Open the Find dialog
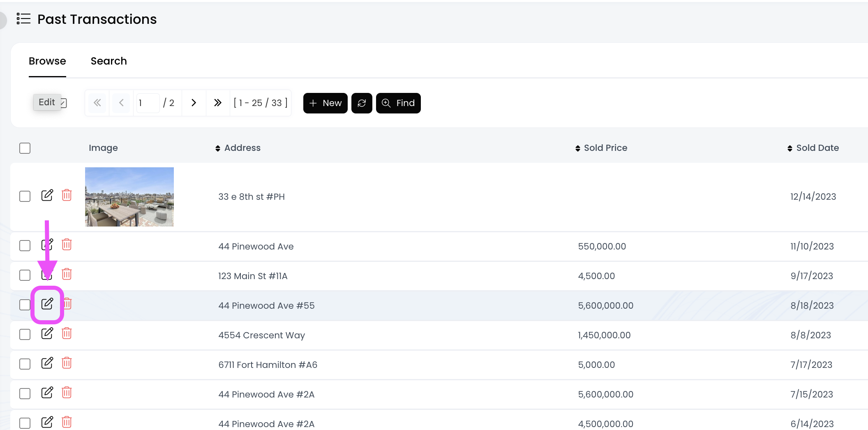868x430 pixels. 398,103
